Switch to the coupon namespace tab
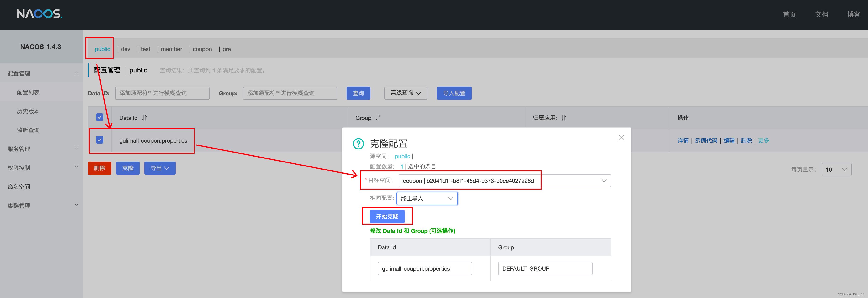The width and height of the screenshot is (868, 298). coord(202,49)
